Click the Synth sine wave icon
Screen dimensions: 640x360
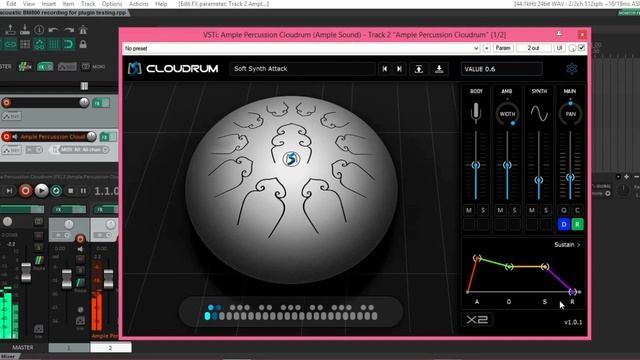coord(539,113)
